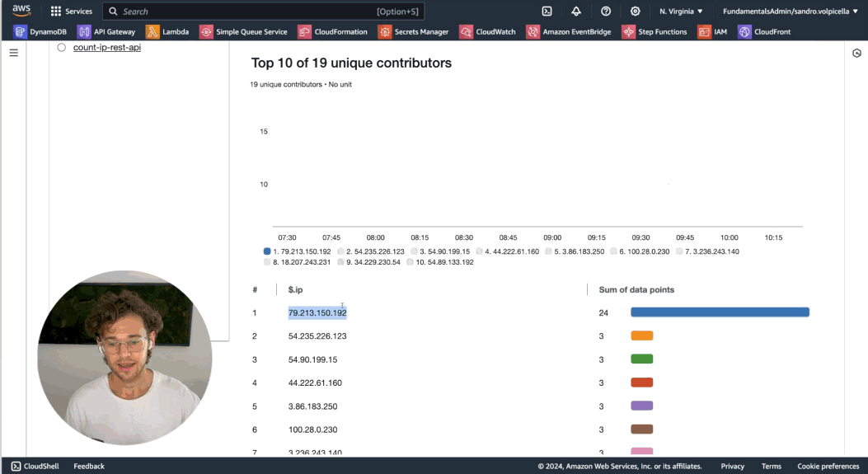Open the count-ip-rest-api rule link
This screenshot has height=474, width=868.
pyautogui.click(x=107, y=48)
